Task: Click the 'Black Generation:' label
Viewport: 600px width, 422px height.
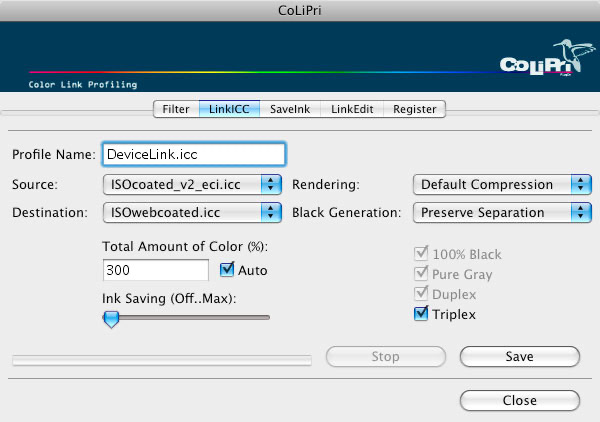Action: [346, 213]
